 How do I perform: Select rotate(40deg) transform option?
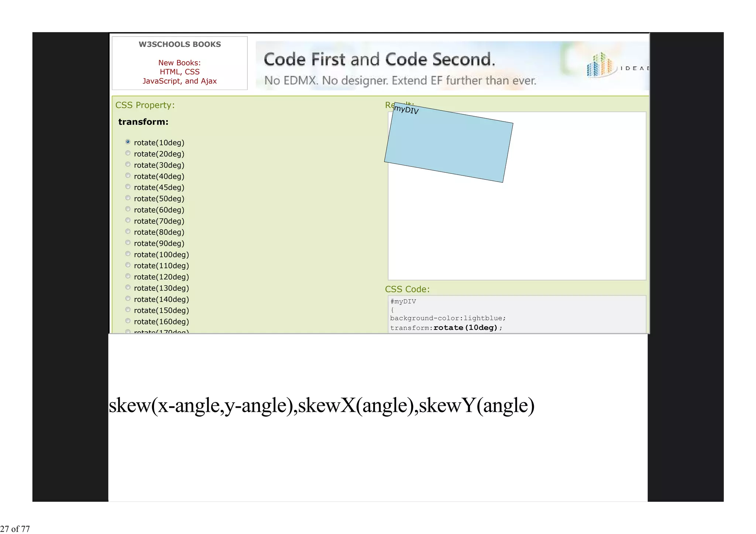(128, 176)
